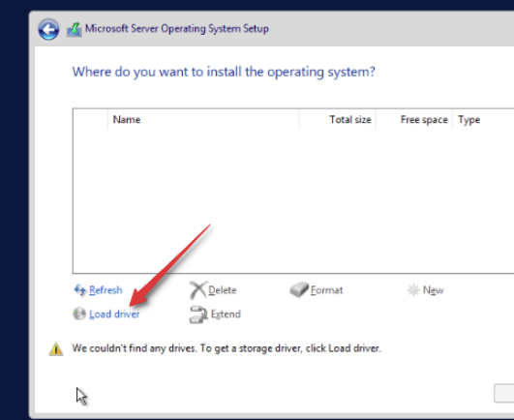Open the Load driver link
The image size is (514, 420).
114,315
